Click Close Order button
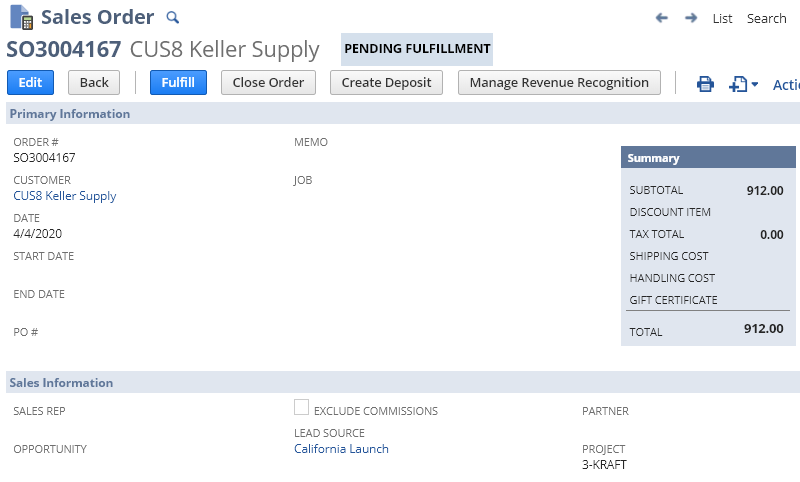The width and height of the screenshot is (800, 482). (269, 82)
